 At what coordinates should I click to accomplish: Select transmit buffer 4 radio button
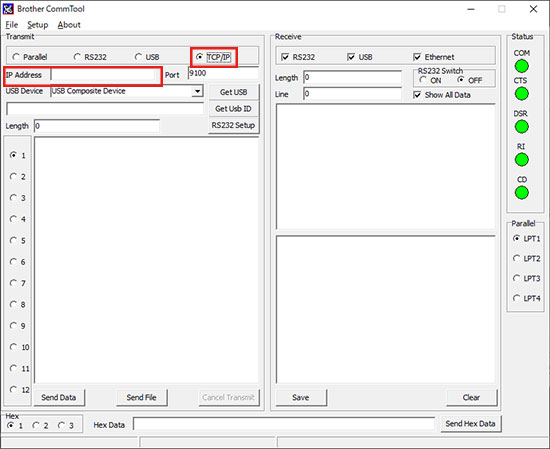tap(13, 219)
